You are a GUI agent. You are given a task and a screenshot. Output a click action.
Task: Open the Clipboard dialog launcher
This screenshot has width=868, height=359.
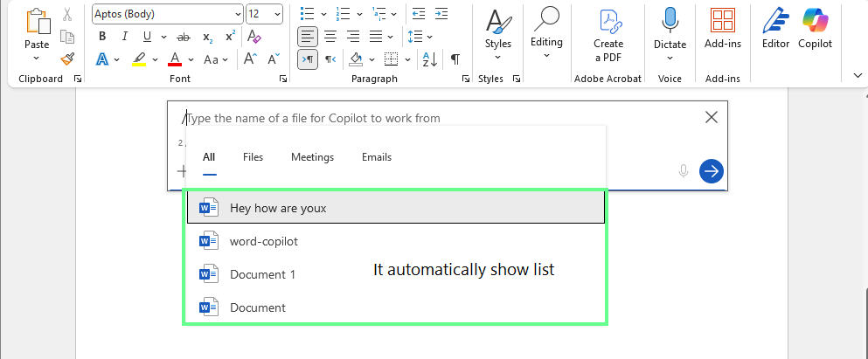pos(78,79)
